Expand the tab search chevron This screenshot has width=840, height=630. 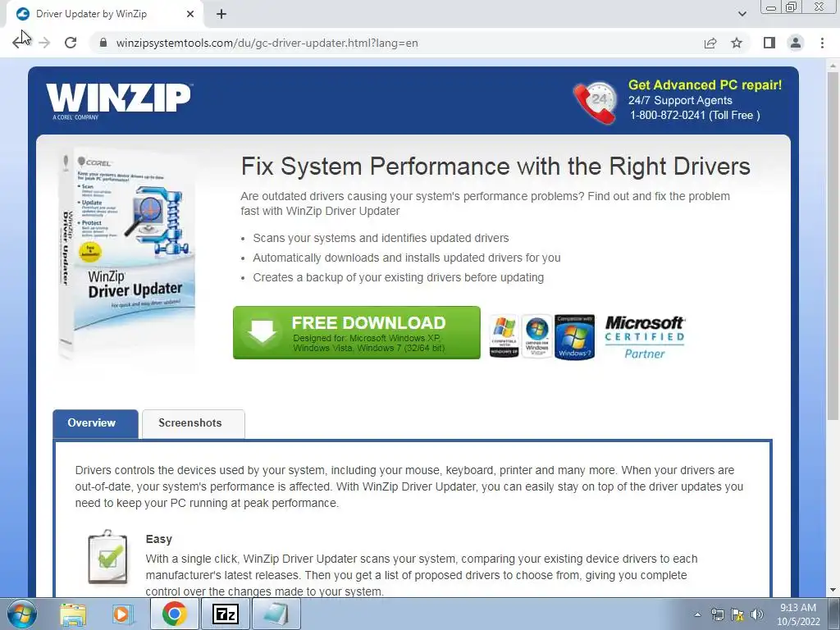(742, 14)
